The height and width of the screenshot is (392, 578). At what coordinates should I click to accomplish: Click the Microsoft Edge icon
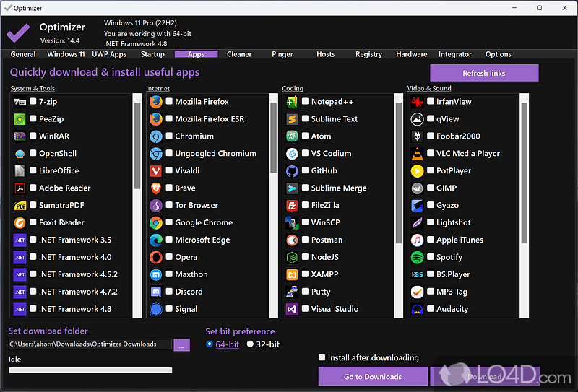tap(156, 240)
